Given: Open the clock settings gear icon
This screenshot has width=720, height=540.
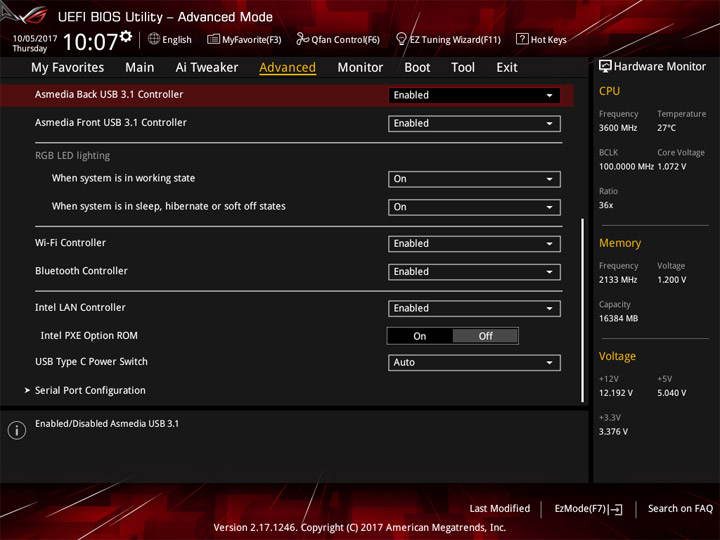Looking at the screenshot, I should click(x=126, y=36).
